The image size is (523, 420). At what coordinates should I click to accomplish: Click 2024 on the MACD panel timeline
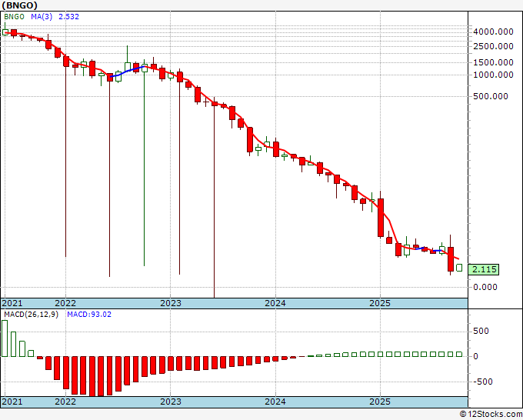[275, 402]
